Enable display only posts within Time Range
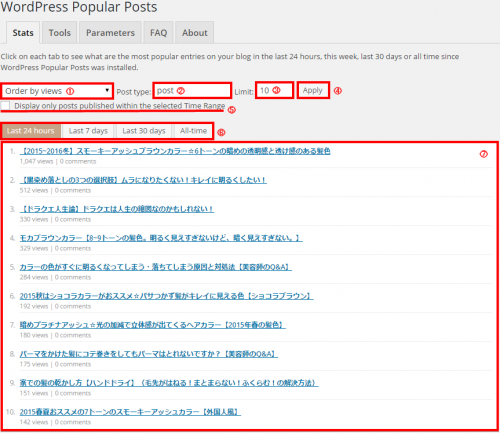 point(5,106)
